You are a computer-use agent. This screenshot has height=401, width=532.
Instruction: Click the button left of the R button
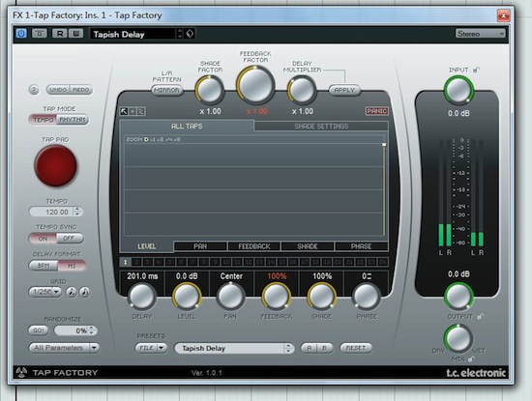(x=40, y=34)
